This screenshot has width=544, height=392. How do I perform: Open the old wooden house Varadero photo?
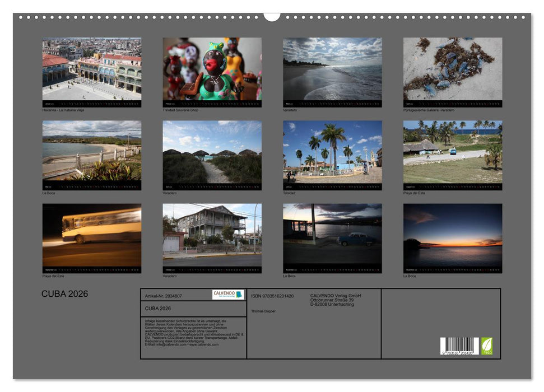pos(212,235)
